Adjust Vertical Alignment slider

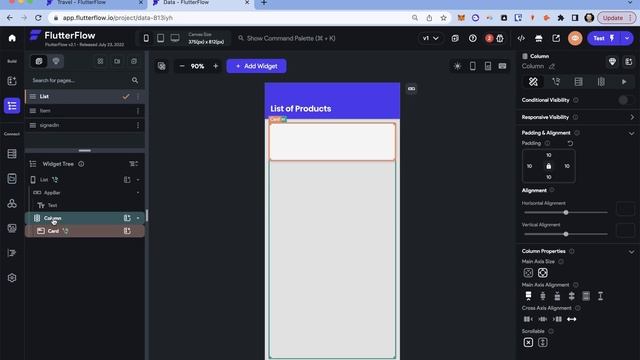[566, 234]
